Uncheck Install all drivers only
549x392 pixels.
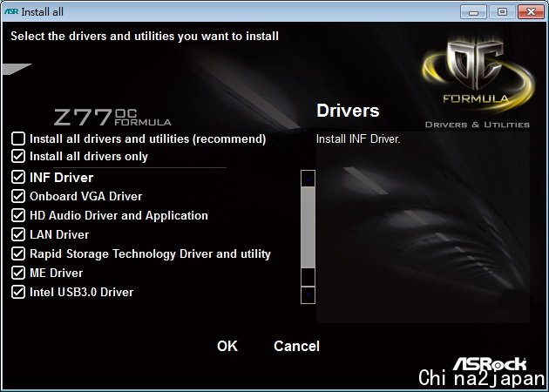(18, 156)
